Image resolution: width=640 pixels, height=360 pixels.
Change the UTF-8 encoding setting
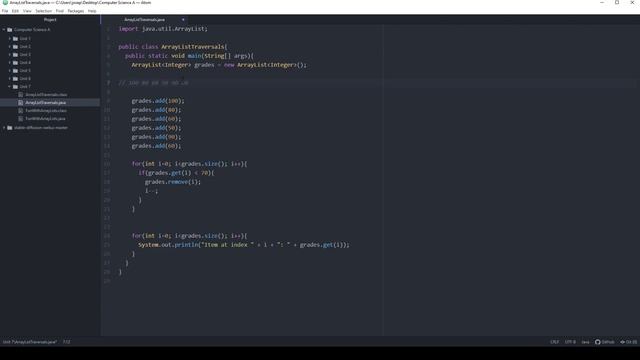click(570, 342)
